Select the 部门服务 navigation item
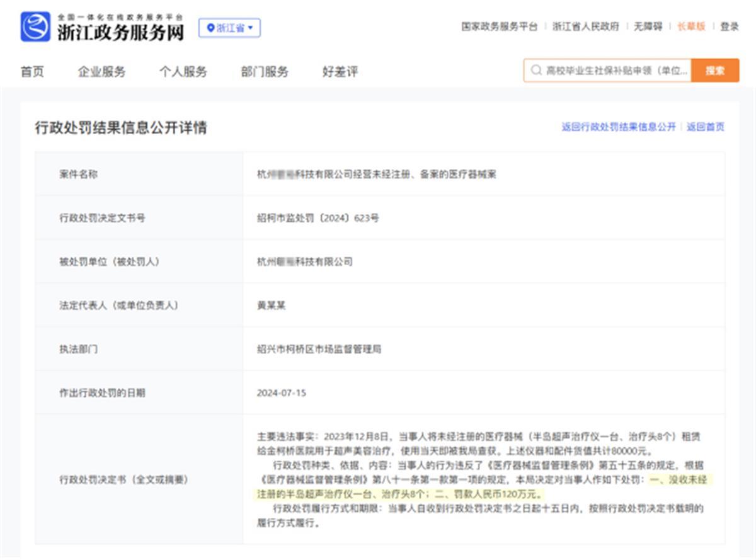This screenshot has width=756, height=560. (265, 72)
